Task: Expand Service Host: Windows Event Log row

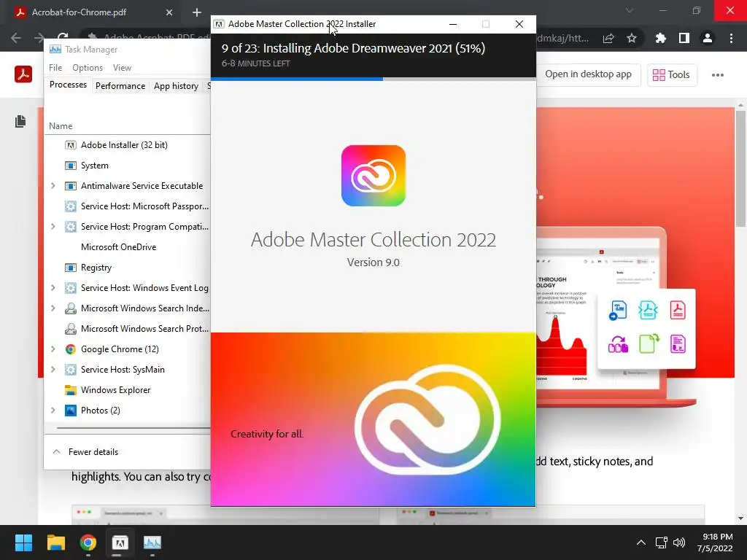Action: point(53,287)
